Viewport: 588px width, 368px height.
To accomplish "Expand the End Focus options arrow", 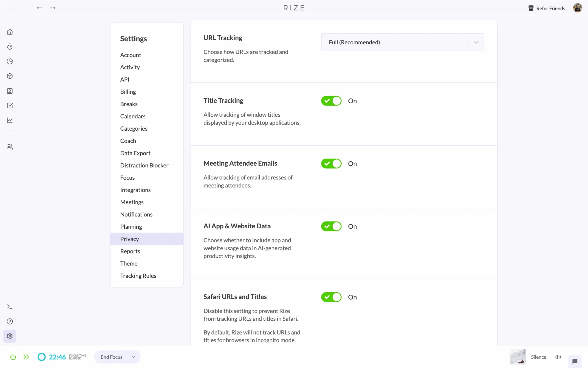I will (133, 357).
